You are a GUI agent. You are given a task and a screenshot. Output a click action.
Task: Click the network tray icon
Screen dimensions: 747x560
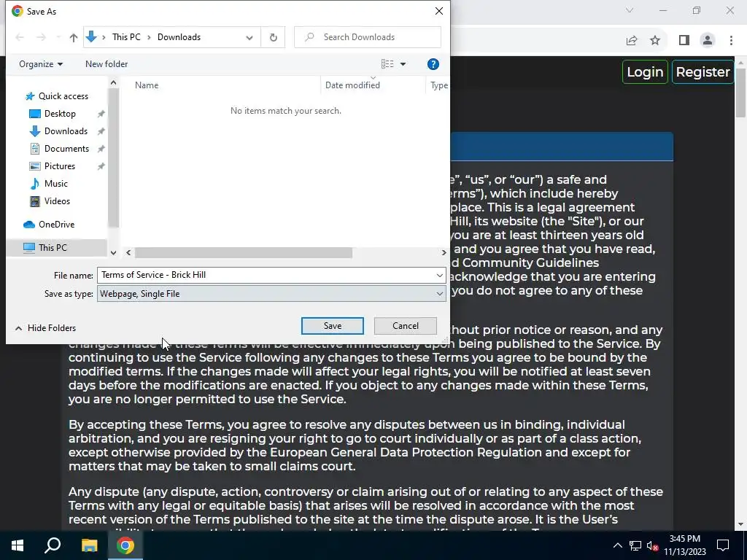point(635,545)
